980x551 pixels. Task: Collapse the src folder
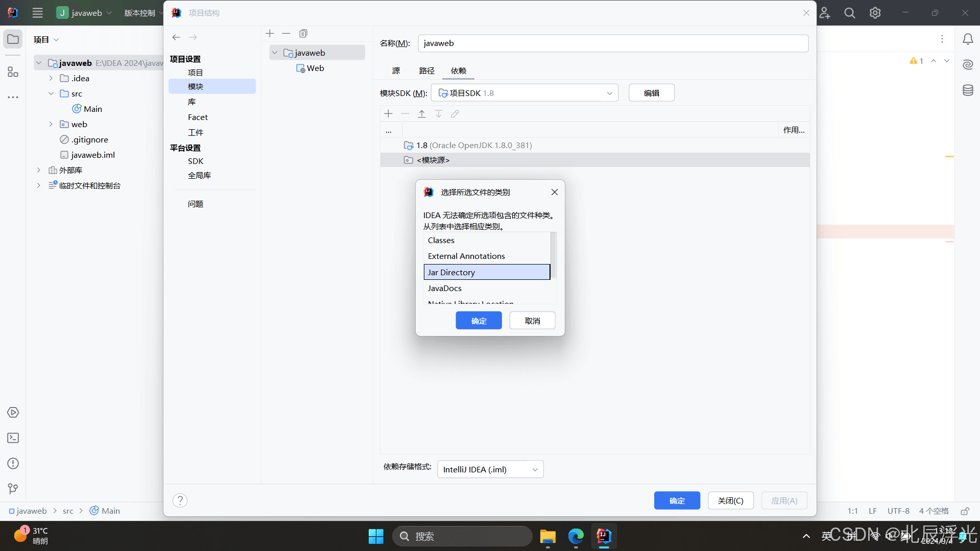click(51, 93)
